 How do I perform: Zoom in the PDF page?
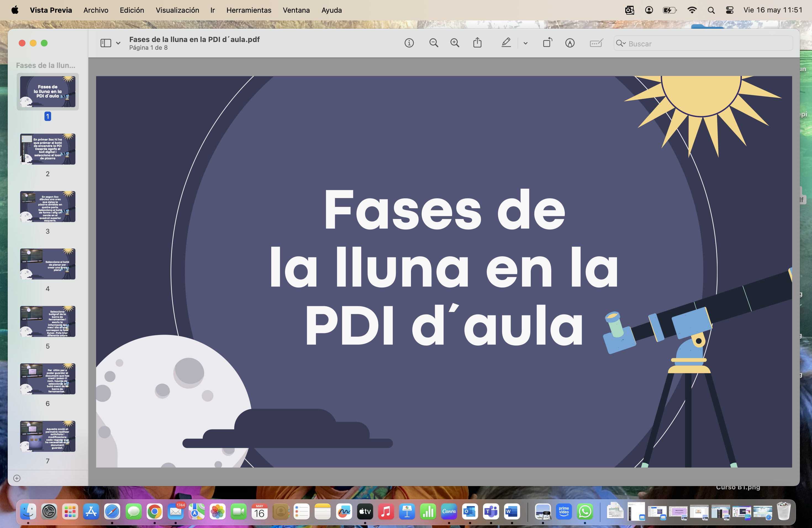[455, 43]
